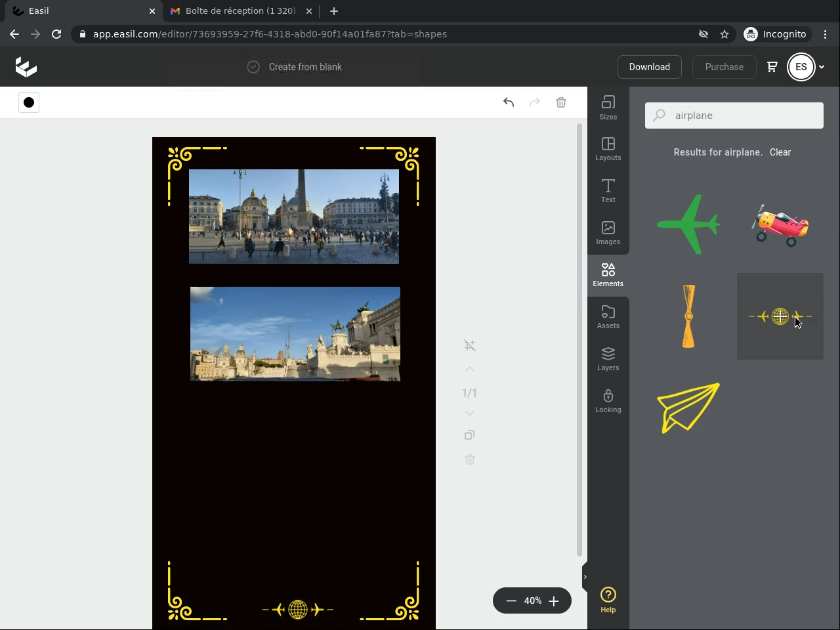840x630 pixels.
Task: Select the top-left yellow corner ornament
Action: 197,176
